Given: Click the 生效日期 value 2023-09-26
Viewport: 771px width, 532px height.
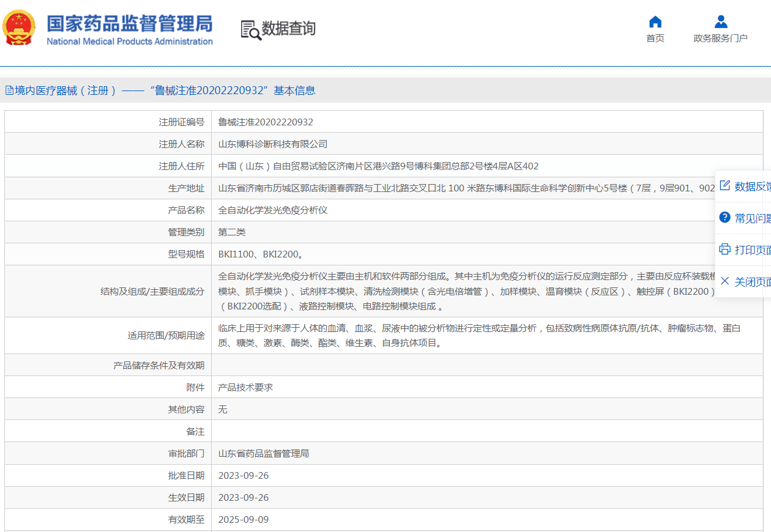Looking at the screenshot, I should (x=244, y=498).
